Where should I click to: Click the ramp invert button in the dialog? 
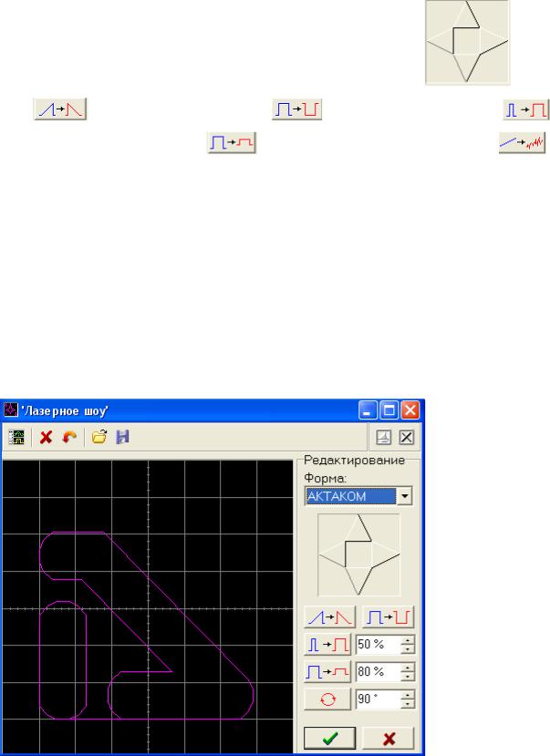click(x=329, y=617)
